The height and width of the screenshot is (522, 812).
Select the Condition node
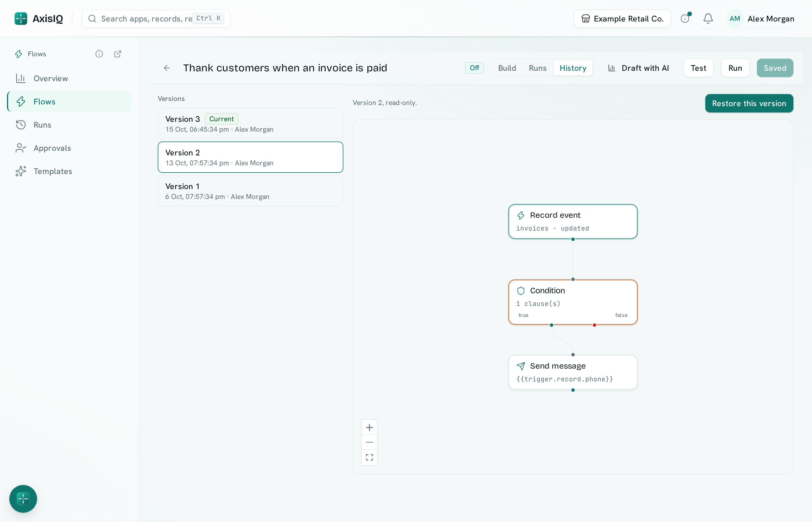coord(573,302)
